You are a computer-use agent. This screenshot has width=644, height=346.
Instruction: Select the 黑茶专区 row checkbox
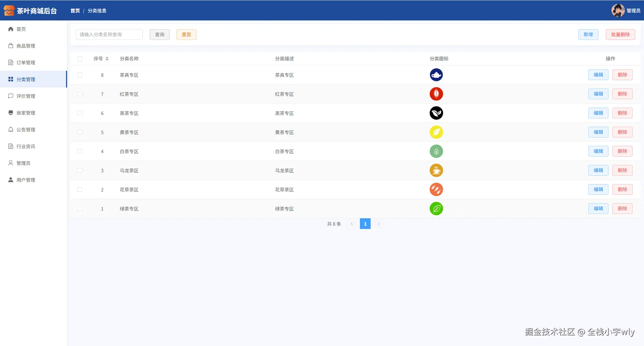[80, 113]
